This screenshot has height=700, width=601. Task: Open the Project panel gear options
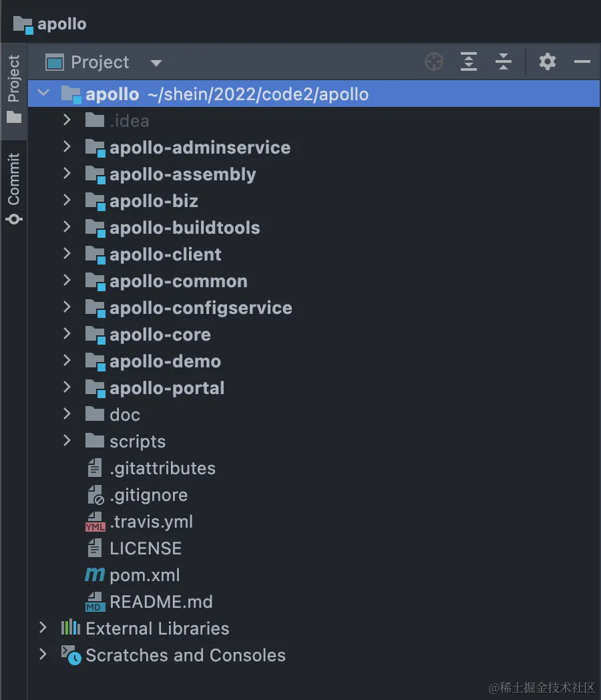click(548, 62)
